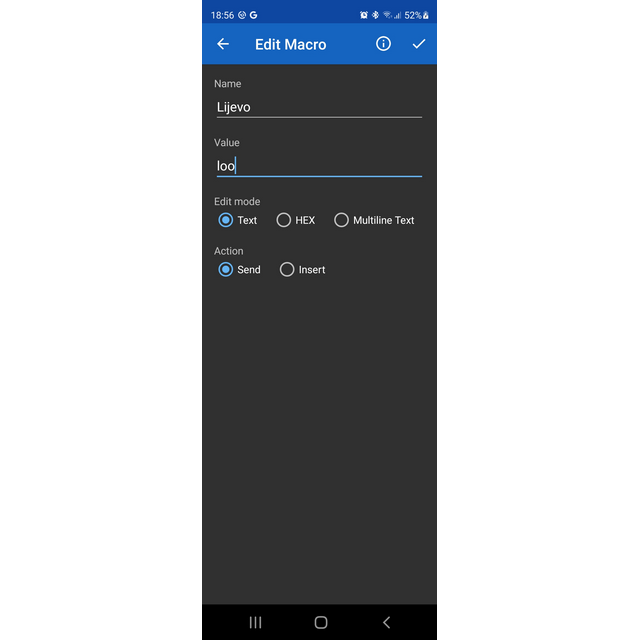
Task: Focus the Name field containing Lijevo
Action: [x=318, y=107]
